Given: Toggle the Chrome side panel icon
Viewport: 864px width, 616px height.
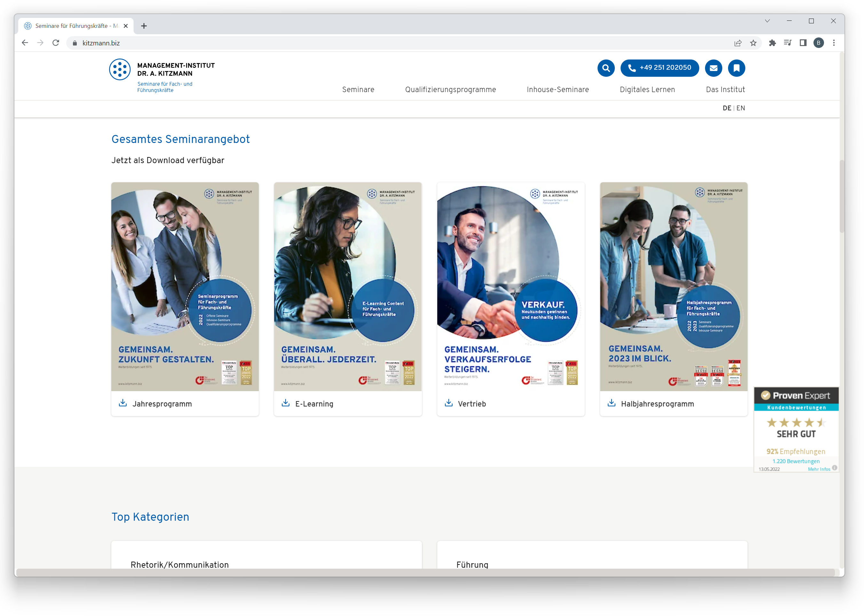Looking at the screenshot, I should coord(803,43).
